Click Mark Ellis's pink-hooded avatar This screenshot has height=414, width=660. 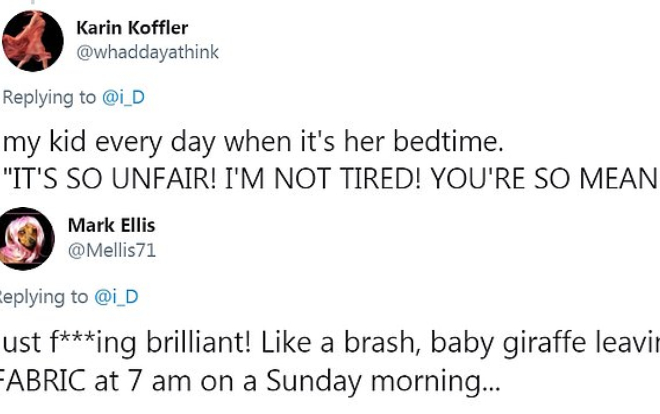click(x=28, y=237)
